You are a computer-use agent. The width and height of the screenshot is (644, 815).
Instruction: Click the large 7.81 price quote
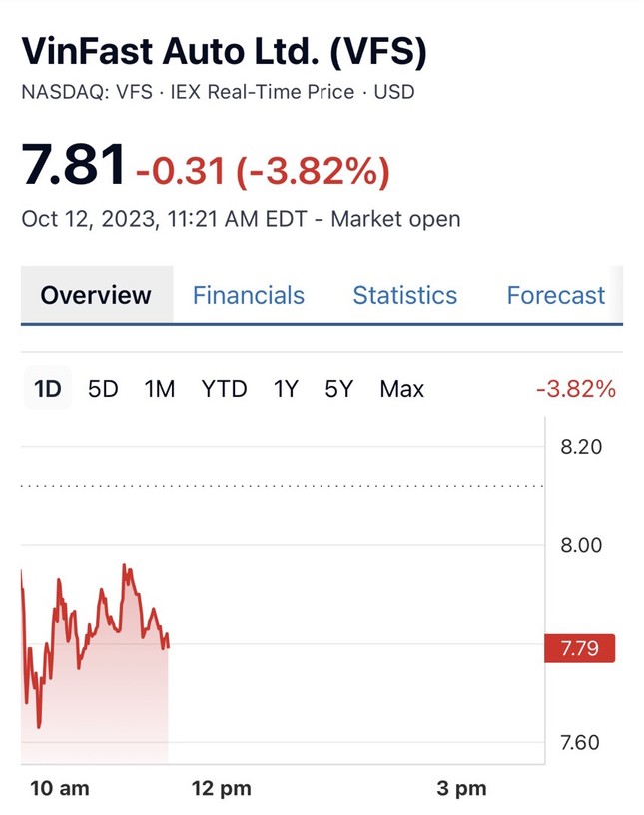(x=74, y=164)
